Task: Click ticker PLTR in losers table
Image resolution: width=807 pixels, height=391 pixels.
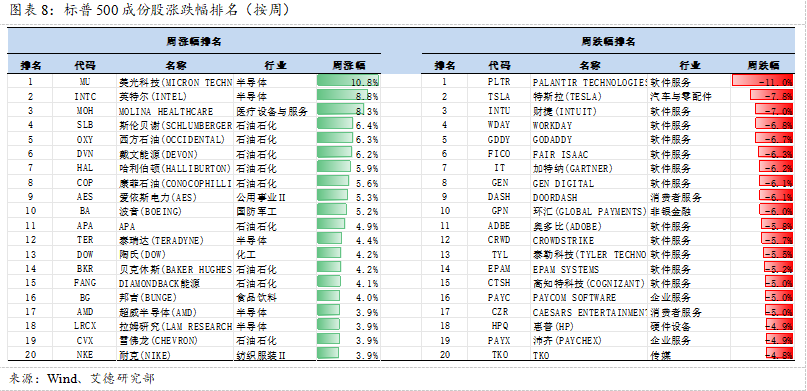Action: point(499,82)
